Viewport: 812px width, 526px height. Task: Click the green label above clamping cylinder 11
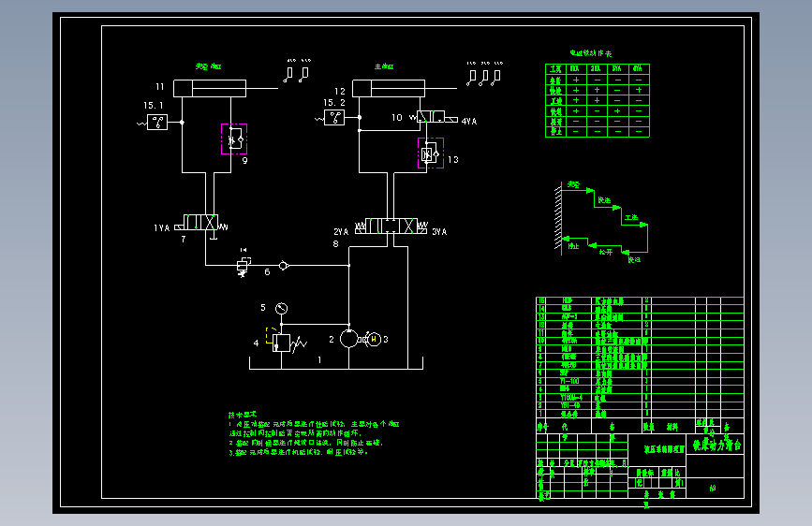pos(208,66)
